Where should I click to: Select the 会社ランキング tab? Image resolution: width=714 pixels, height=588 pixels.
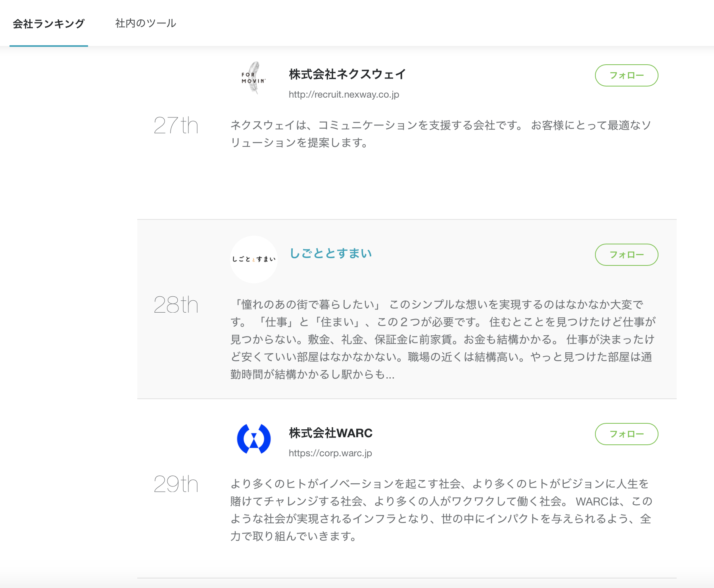pyautogui.click(x=48, y=23)
